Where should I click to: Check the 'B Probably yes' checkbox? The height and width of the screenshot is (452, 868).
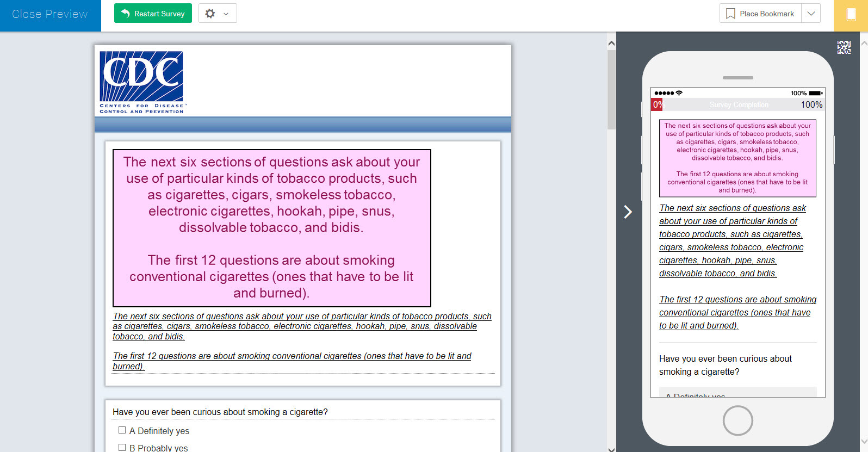pos(122,447)
